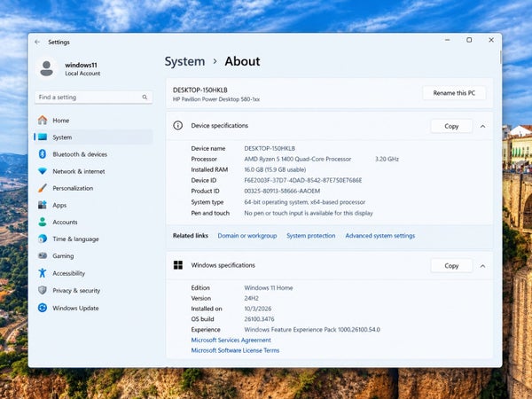Screen dimensions: 532x399
Task: Select the System monitor icon
Action: pos(43,137)
